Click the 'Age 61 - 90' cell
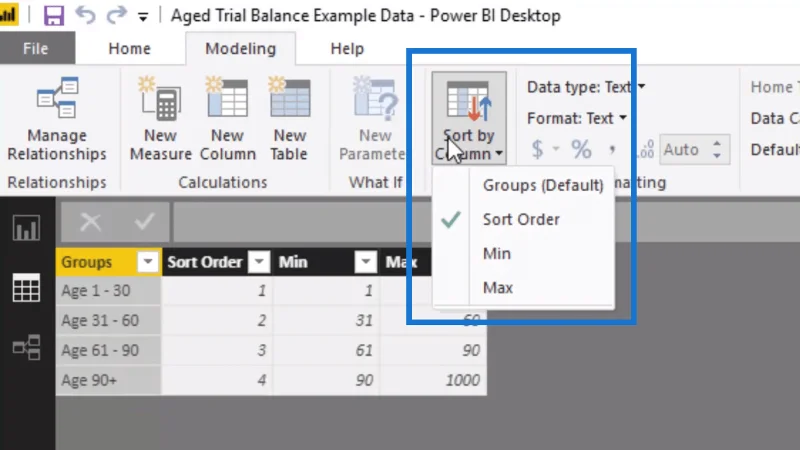 (109, 351)
